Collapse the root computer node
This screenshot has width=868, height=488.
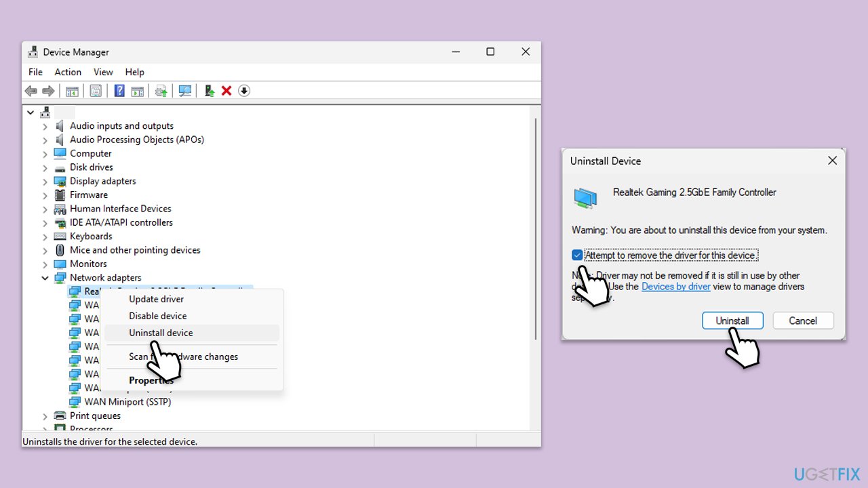(31, 112)
